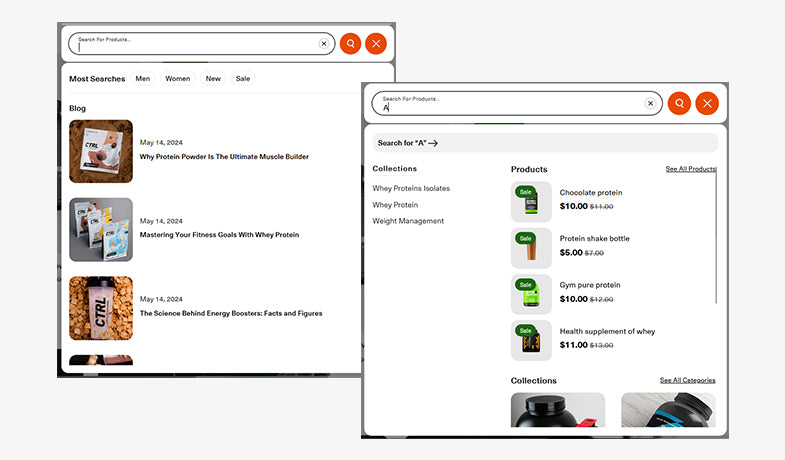Click the orange search icon in right panel

(679, 103)
